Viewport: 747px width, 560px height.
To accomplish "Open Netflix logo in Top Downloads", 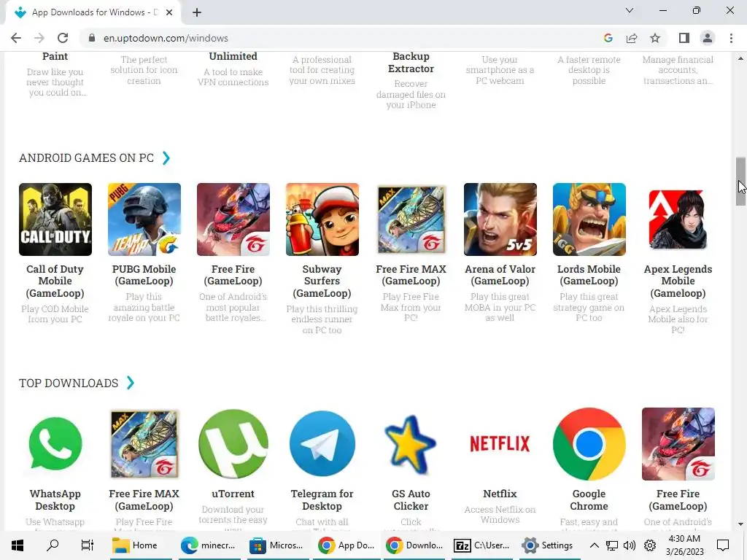I will pyautogui.click(x=500, y=444).
